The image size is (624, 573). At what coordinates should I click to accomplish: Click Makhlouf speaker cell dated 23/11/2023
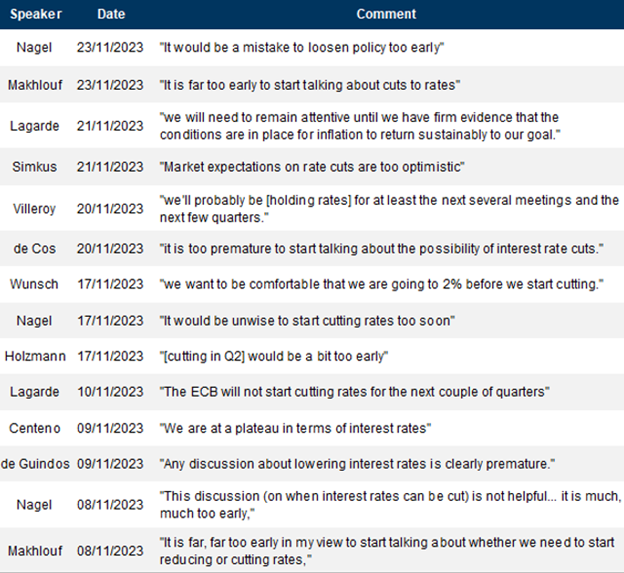coord(35,85)
